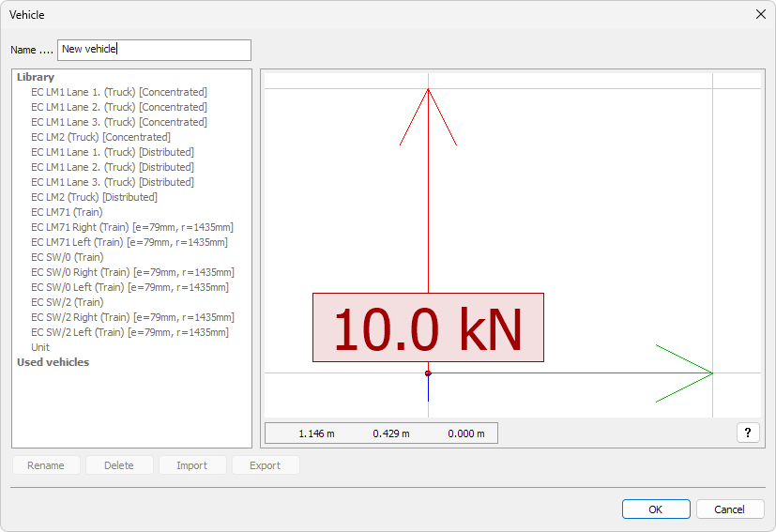Click the Used vehicles group header
Viewport: 776px width, 532px height.
point(53,362)
